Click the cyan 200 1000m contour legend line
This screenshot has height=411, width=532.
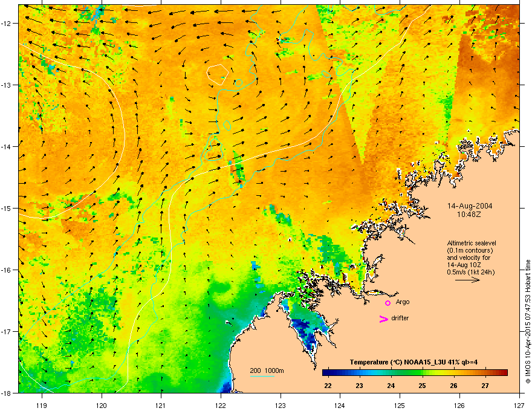pos(262,376)
